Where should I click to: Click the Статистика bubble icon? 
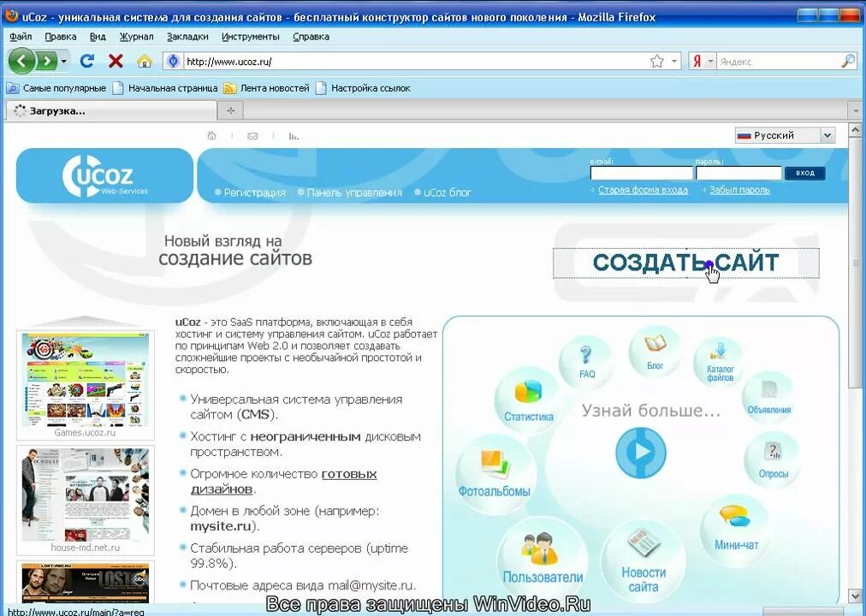[x=528, y=400]
